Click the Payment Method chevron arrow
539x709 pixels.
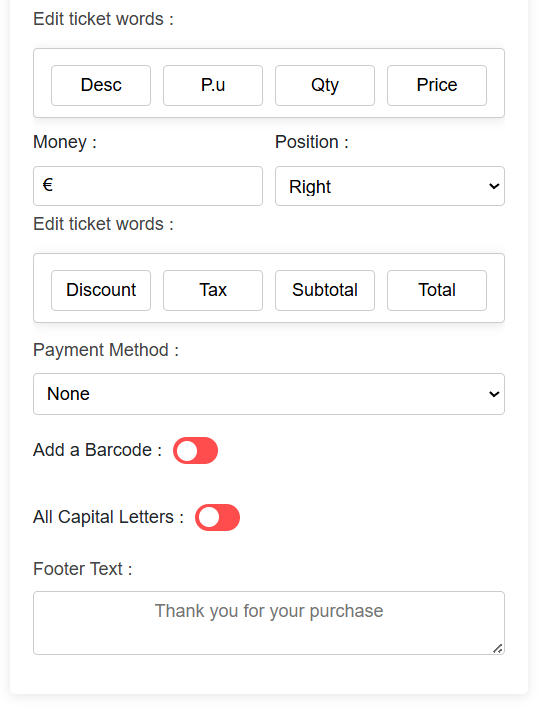pyautogui.click(x=494, y=394)
